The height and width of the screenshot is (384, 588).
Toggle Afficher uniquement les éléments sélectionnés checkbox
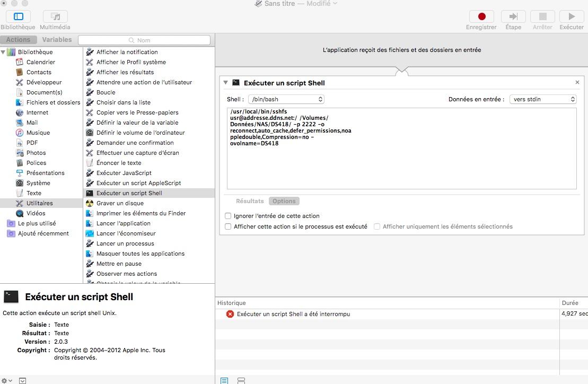coord(377,226)
